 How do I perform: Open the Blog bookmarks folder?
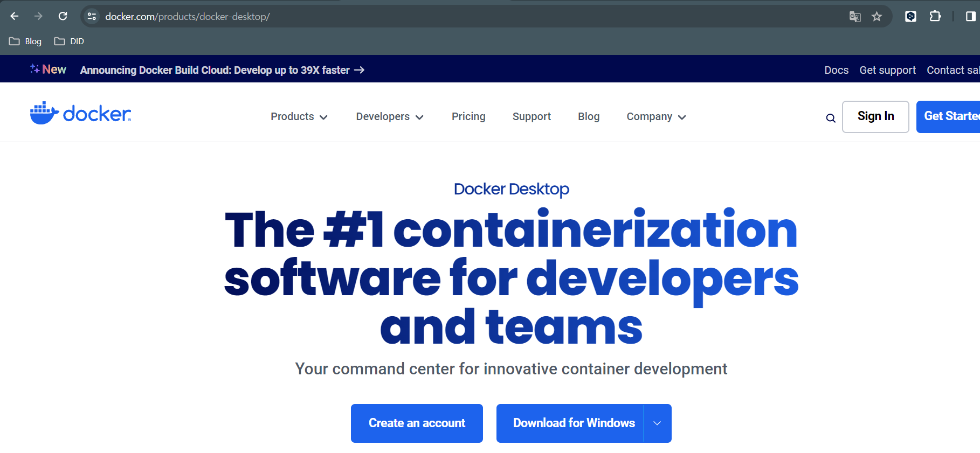[x=25, y=41]
